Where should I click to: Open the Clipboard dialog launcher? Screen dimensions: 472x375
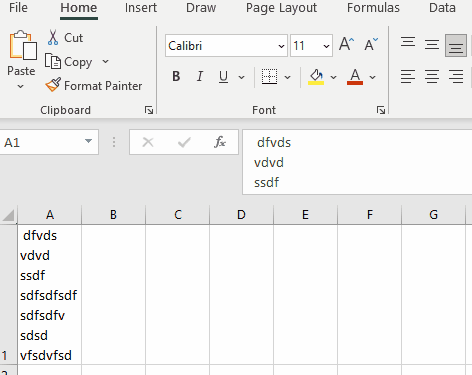tap(149, 110)
